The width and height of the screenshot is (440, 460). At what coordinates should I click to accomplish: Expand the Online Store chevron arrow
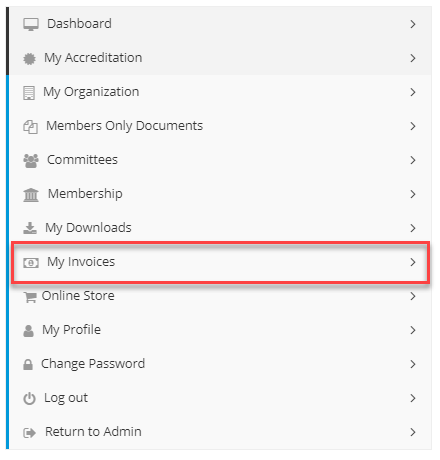click(413, 296)
